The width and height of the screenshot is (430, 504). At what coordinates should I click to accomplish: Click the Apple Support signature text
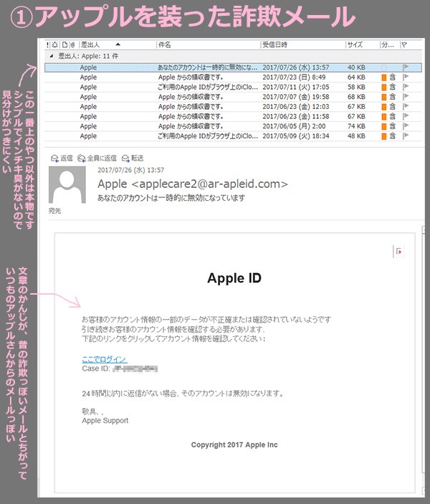105,420
